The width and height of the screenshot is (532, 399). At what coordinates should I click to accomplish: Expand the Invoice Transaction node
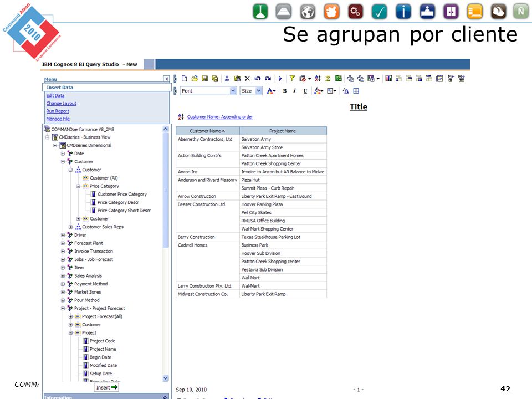(63, 252)
